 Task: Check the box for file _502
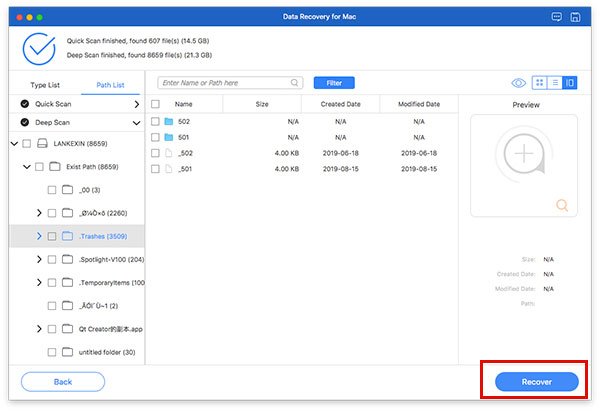(155, 153)
